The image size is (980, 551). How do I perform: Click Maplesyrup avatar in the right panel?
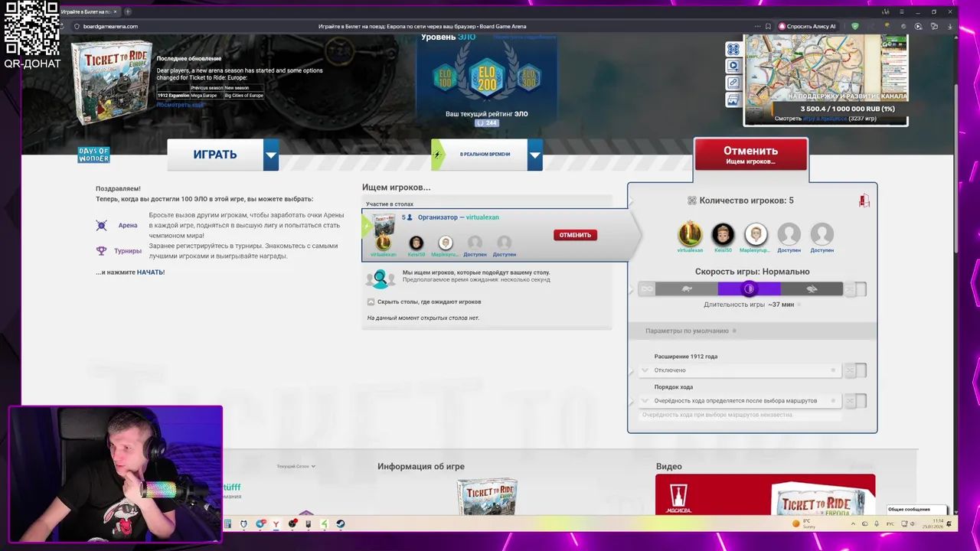coord(756,234)
